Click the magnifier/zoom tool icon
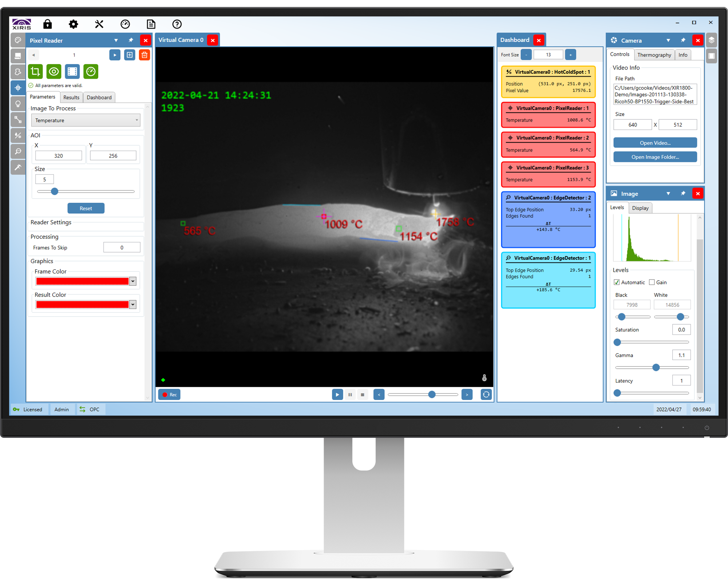The height and width of the screenshot is (582, 728). pyautogui.click(x=17, y=153)
